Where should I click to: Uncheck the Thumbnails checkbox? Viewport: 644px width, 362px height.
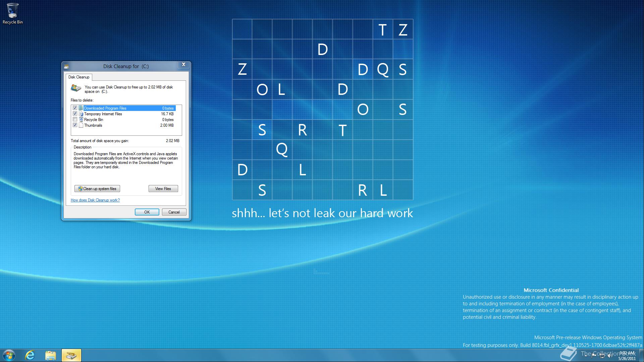(x=75, y=125)
